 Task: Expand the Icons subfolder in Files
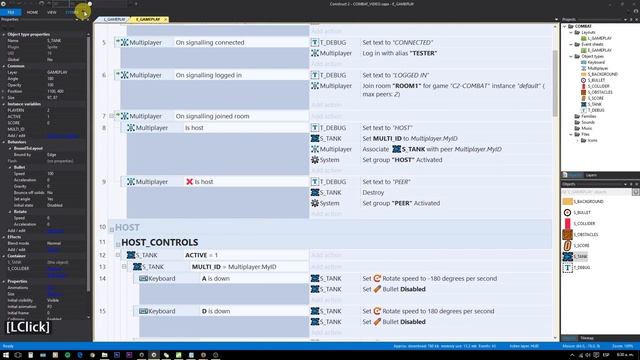click(x=577, y=140)
